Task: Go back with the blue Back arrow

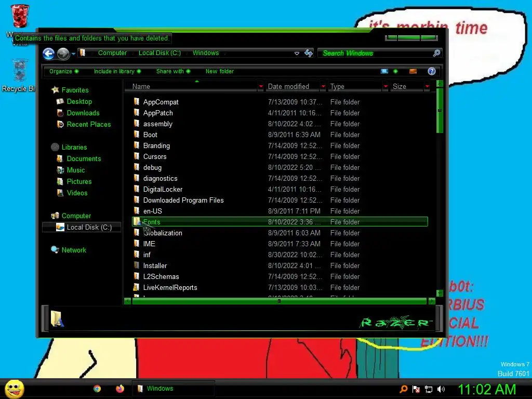Action: point(48,54)
